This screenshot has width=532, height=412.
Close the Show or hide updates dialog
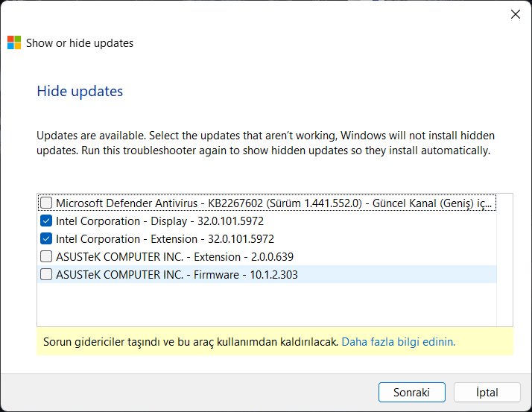point(516,14)
